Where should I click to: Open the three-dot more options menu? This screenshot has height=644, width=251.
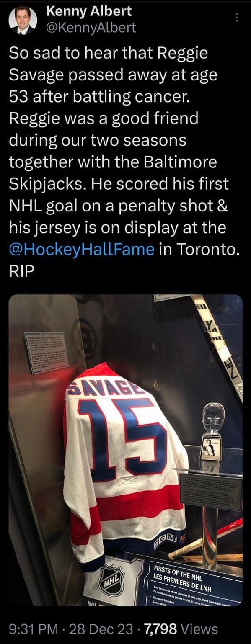[x=236, y=18]
